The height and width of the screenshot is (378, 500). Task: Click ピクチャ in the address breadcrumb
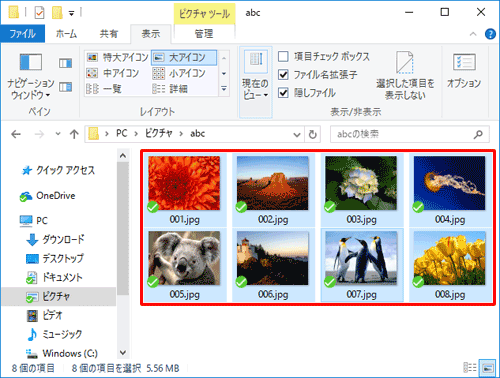(159, 134)
